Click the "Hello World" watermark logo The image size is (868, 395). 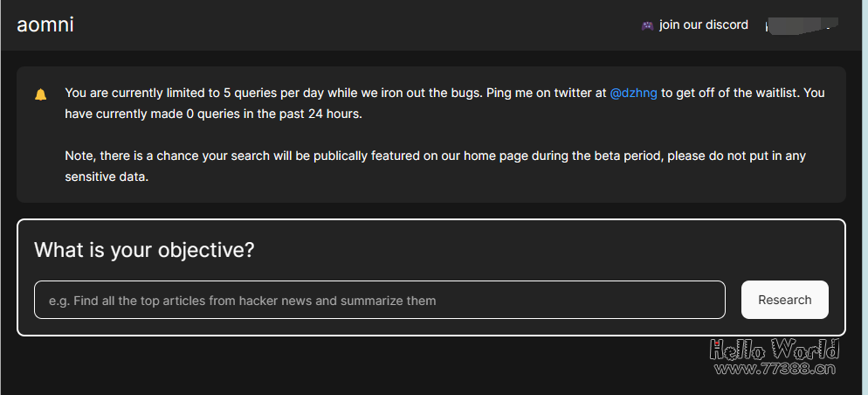[774, 350]
